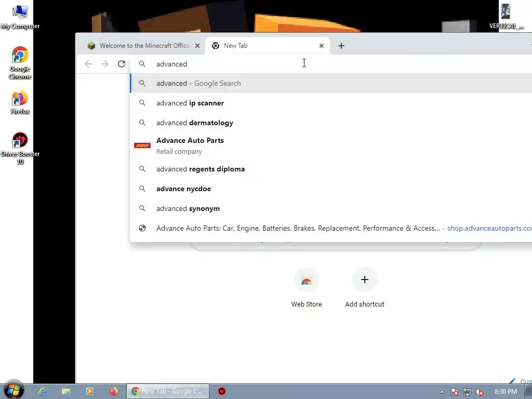This screenshot has width=532, height=399.
Task: Choose 'advanced - Google Search' suggestion
Action: tap(331, 83)
